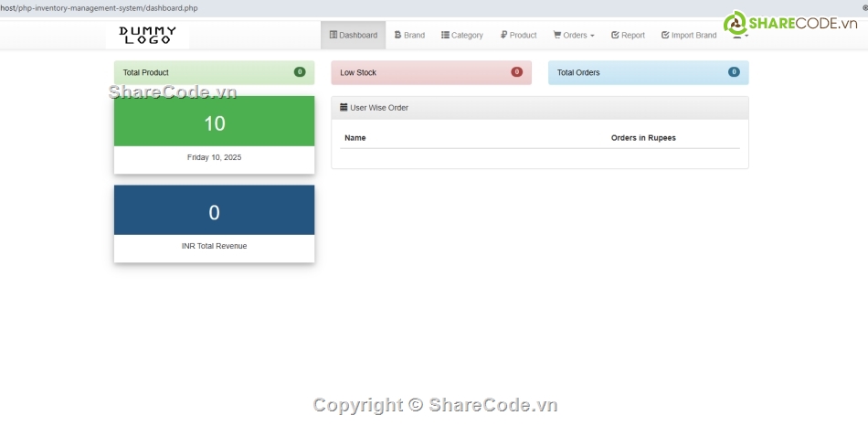Screen dimensions: 868x426
Task: Click the Orders shopping cart icon
Action: (x=557, y=36)
